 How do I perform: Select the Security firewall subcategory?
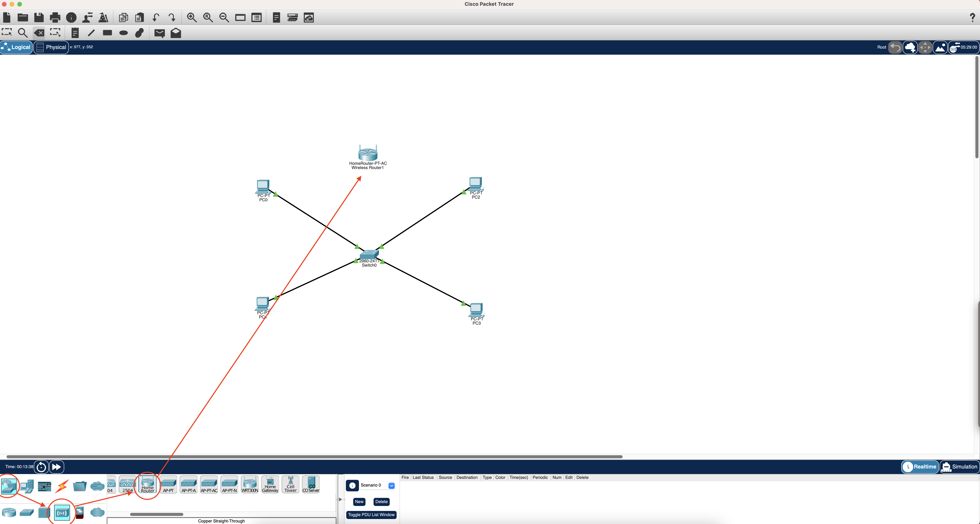point(80,513)
